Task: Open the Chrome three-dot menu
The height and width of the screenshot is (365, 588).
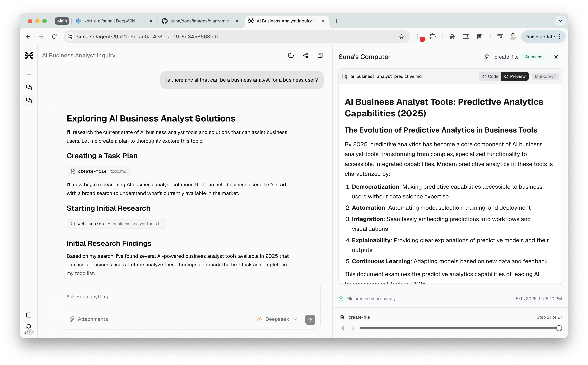Action: pos(560,37)
